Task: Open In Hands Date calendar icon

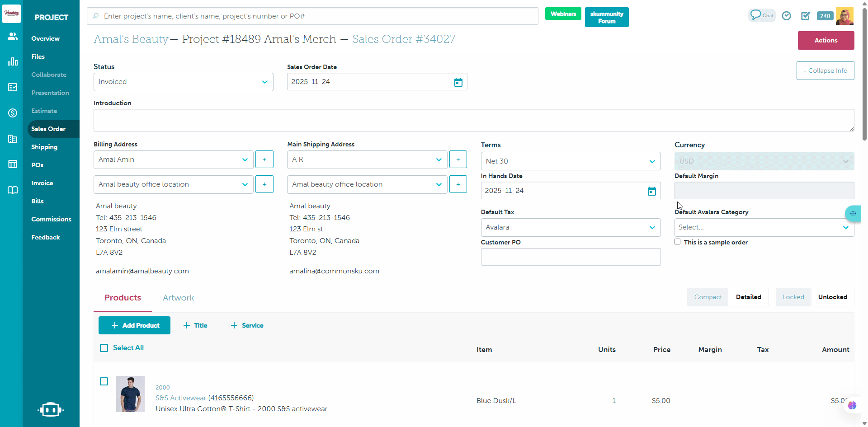Action: pyautogui.click(x=651, y=191)
